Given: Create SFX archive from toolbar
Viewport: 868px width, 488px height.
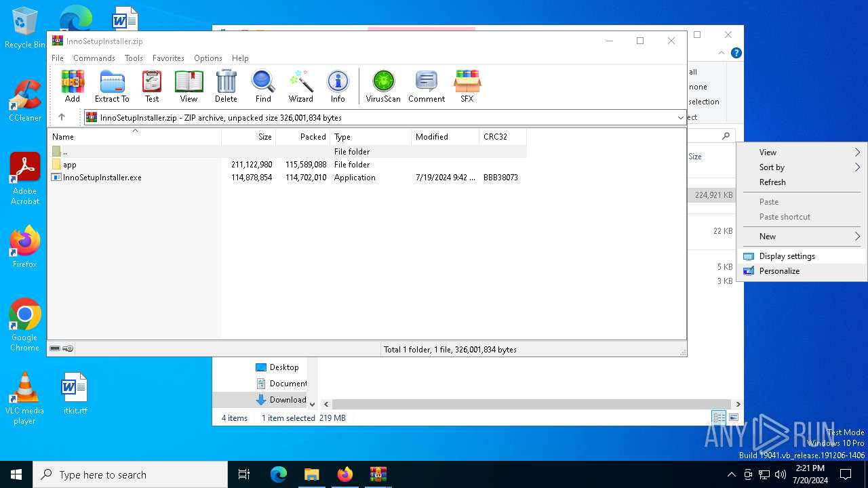Looking at the screenshot, I should coord(467,86).
